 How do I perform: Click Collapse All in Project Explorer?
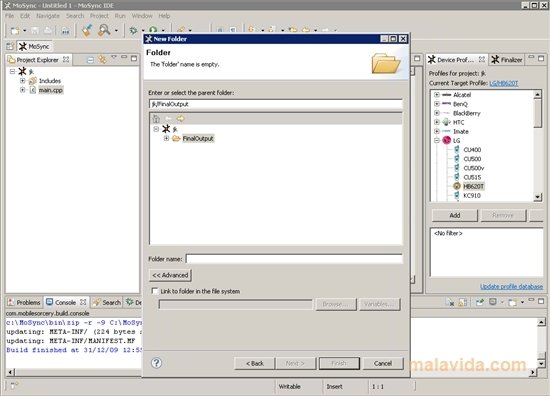[90, 60]
